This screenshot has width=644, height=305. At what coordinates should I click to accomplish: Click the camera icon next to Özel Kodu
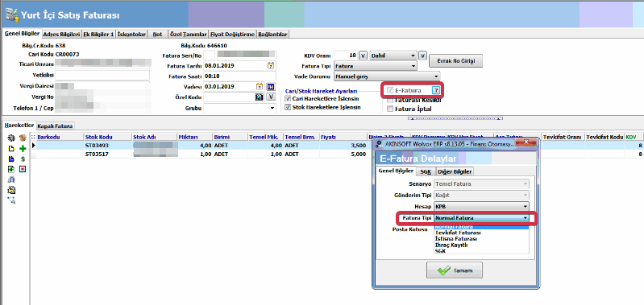260,97
